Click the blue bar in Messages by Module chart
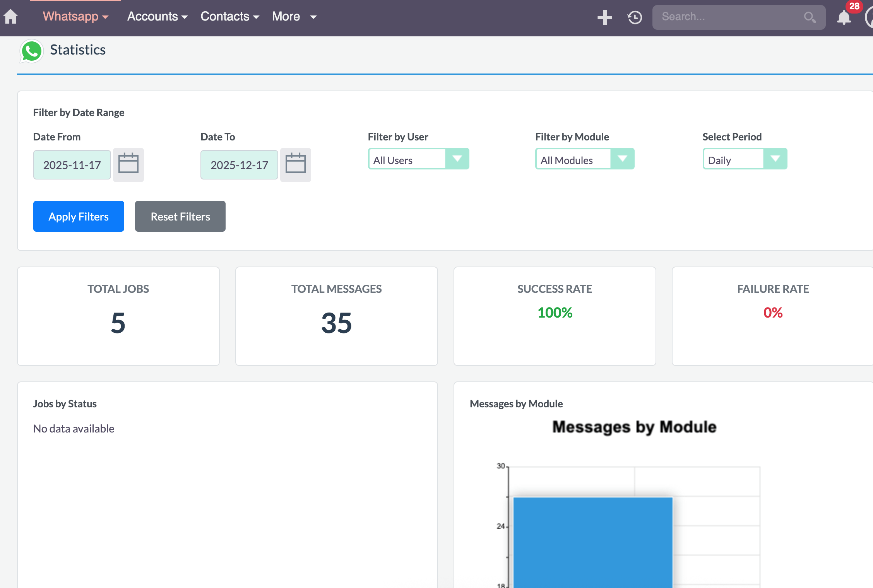The width and height of the screenshot is (873, 588). point(592,542)
